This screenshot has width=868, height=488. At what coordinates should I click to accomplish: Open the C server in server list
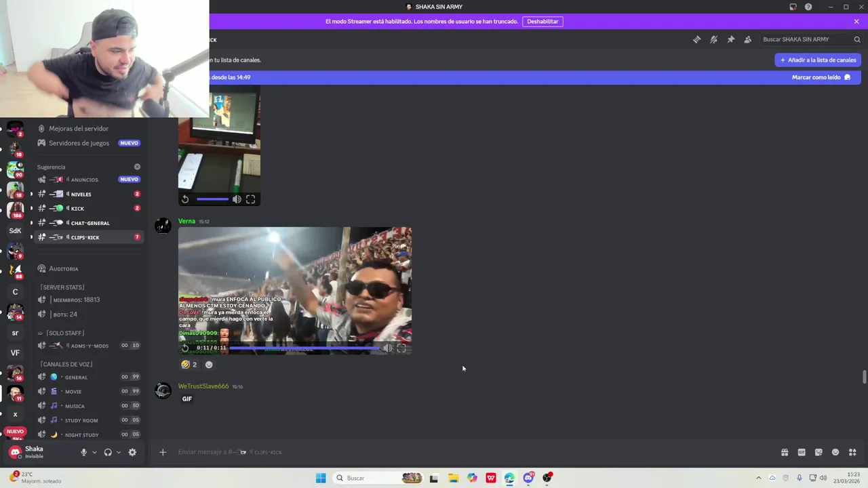pos(15,291)
